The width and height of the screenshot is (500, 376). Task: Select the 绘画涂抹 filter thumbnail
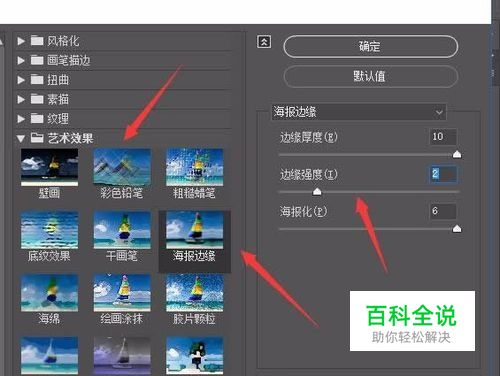click(x=122, y=293)
